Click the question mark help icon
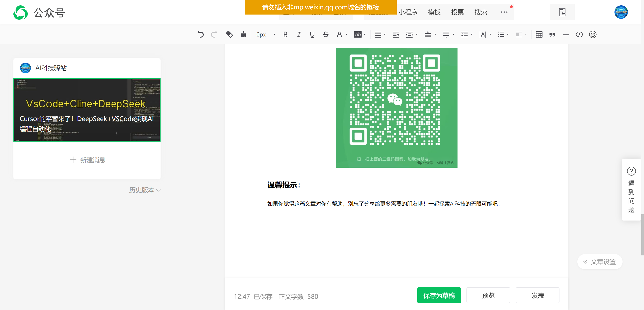 coord(631,171)
